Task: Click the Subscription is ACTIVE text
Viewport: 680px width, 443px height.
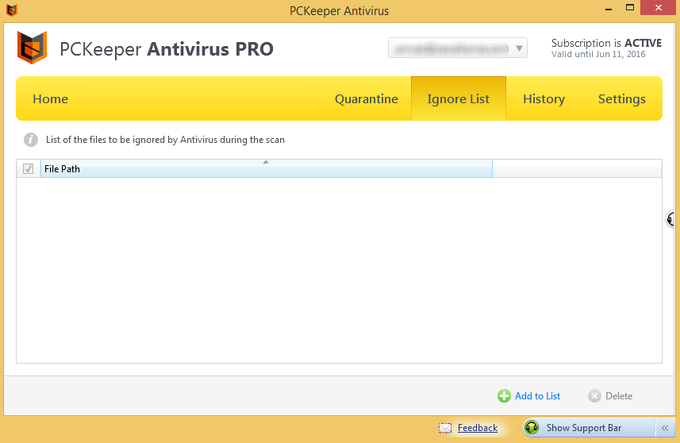Action: point(606,43)
